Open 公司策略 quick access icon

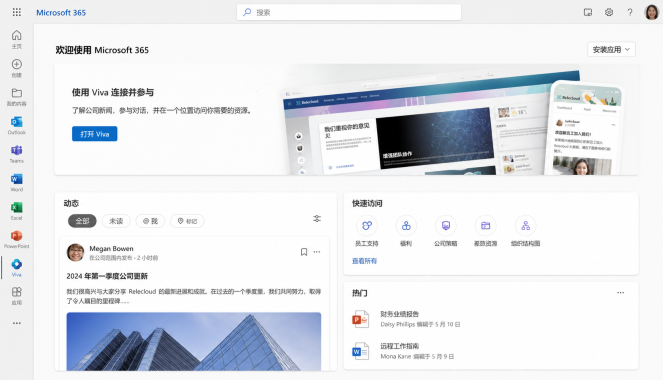click(446, 226)
